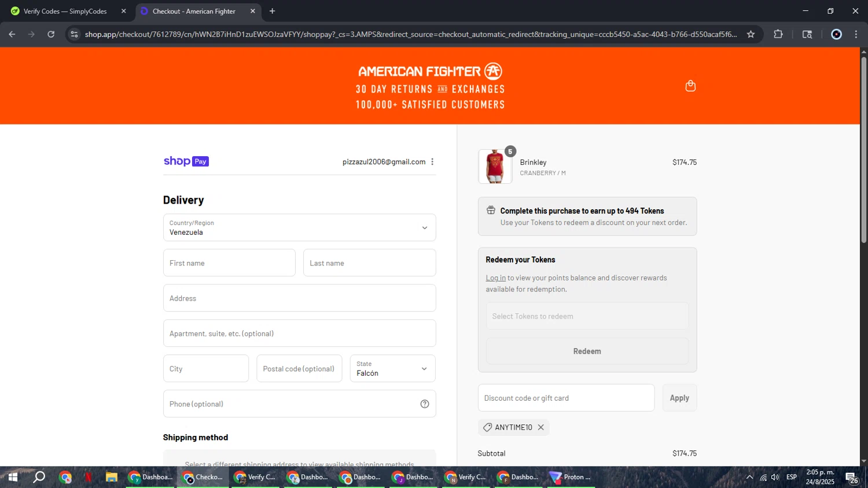Open the browser extensions puzzle icon

point(778,34)
